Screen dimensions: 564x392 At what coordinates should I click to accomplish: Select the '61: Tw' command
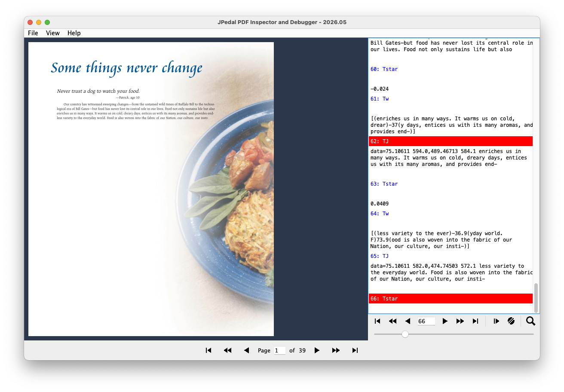pyautogui.click(x=380, y=99)
